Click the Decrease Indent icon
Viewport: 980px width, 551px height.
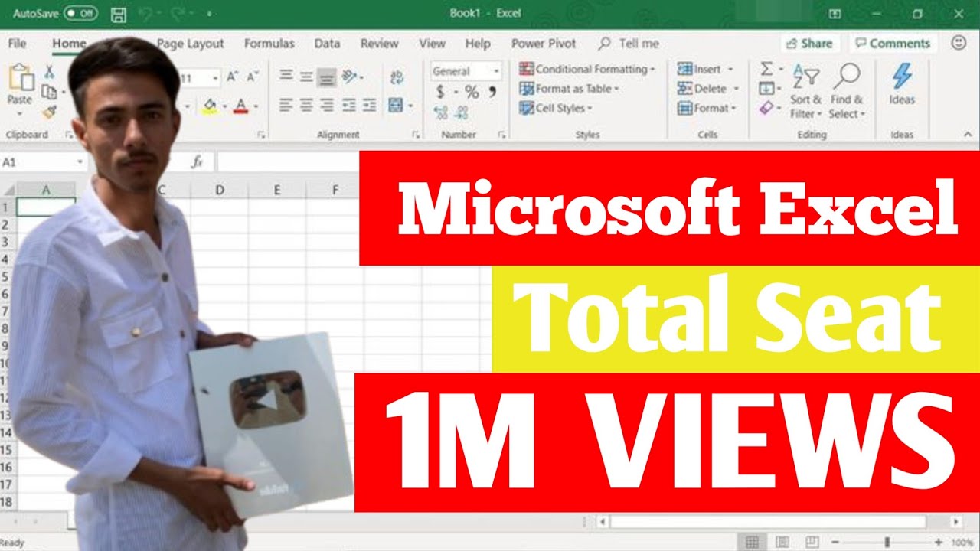(x=349, y=106)
